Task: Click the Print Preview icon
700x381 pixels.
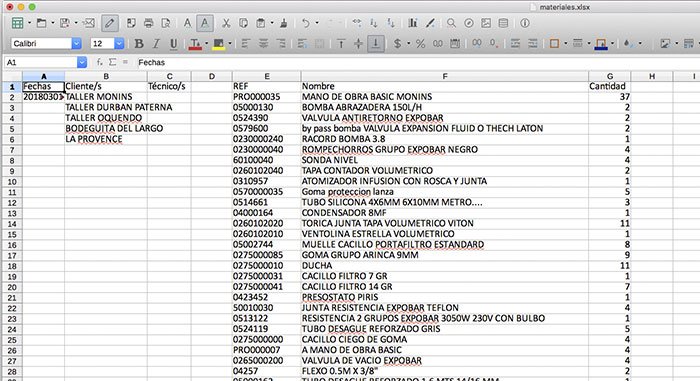Action: pos(166,23)
